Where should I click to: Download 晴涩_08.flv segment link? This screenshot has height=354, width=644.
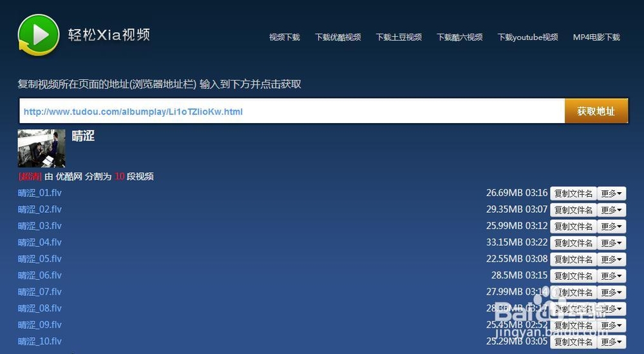pyautogui.click(x=40, y=308)
